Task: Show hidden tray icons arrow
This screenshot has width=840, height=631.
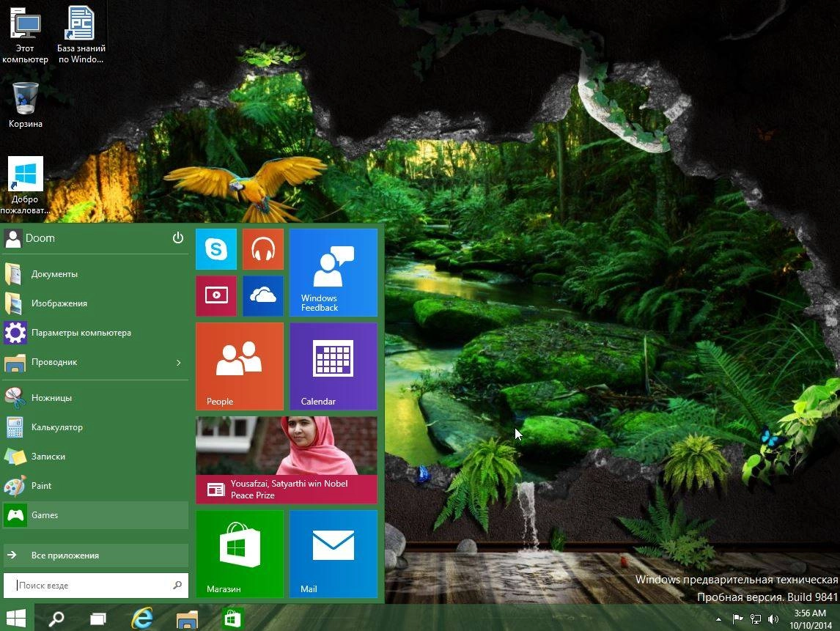Action: 718,619
